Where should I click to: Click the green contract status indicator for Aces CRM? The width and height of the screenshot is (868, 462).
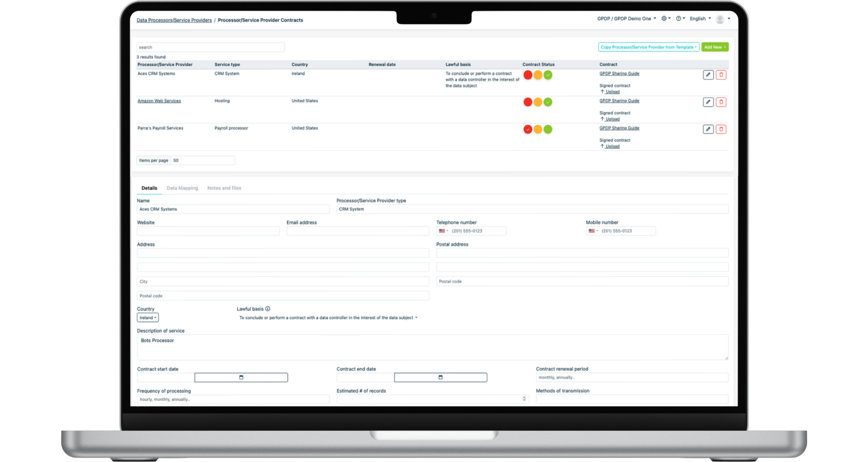548,75
